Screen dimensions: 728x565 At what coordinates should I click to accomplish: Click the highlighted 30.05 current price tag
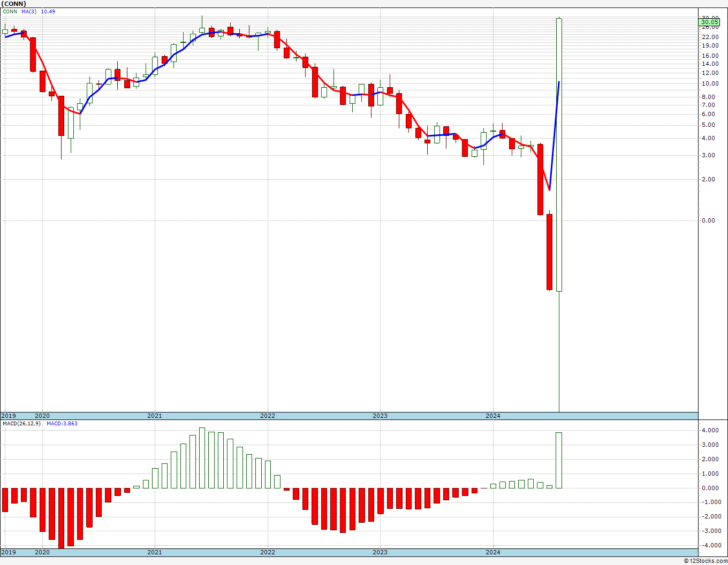[x=710, y=22]
